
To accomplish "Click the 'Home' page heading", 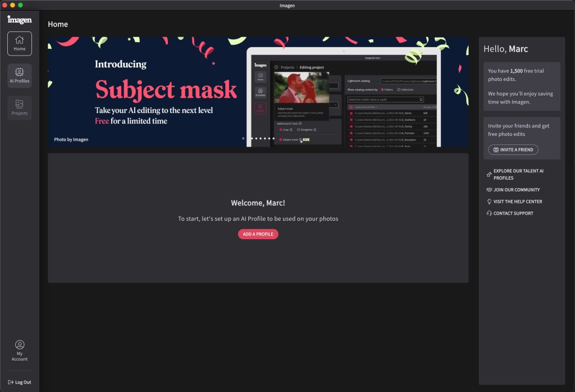I will pyautogui.click(x=58, y=24).
